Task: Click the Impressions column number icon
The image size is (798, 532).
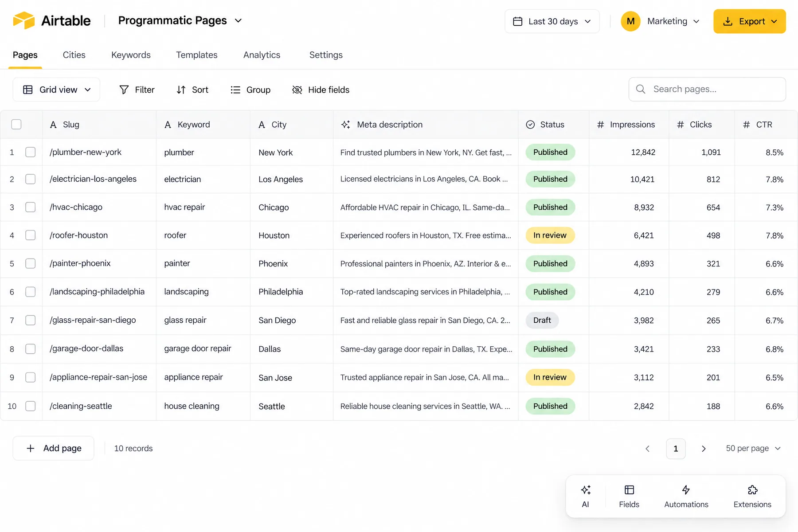Action: (600, 125)
